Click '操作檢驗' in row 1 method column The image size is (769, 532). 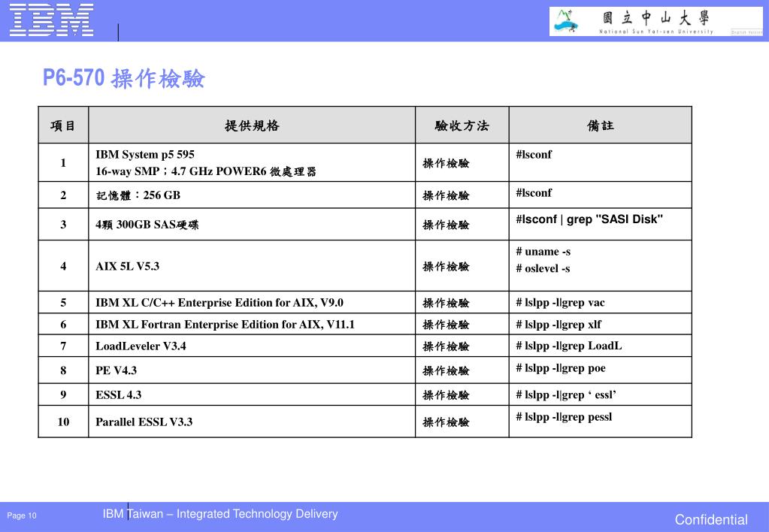pos(446,163)
